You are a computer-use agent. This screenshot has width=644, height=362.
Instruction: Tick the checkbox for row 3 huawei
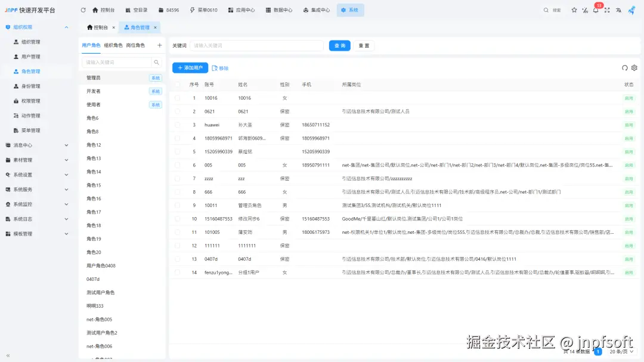pyautogui.click(x=177, y=125)
